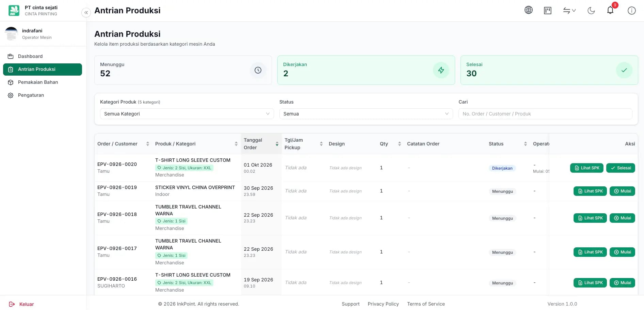
Task: Sort by Produk / Kategori column arrows
Action: 236,144
